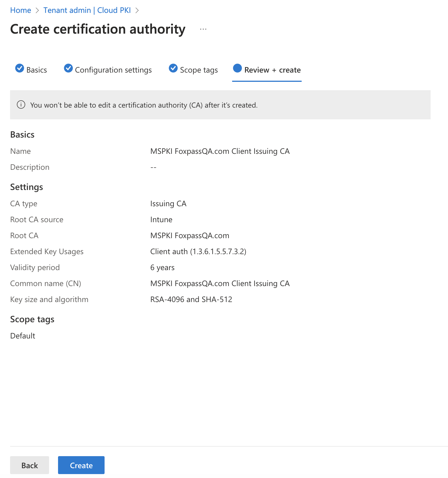Click the RSA-4096 and SHA-512 value
The width and height of the screenshot is (448, 478).
[191, 300]
